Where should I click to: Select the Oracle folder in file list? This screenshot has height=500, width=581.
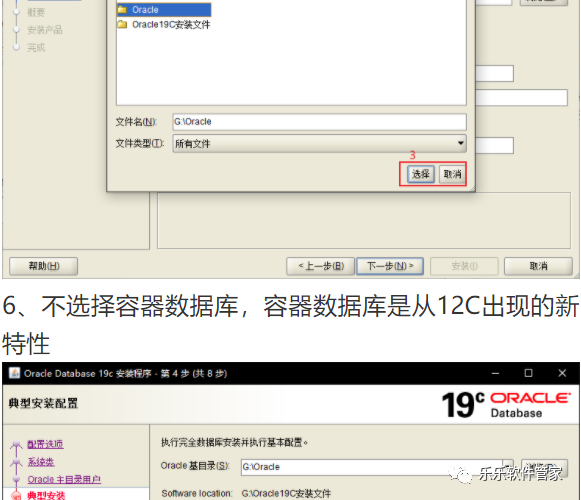[164, 10]
